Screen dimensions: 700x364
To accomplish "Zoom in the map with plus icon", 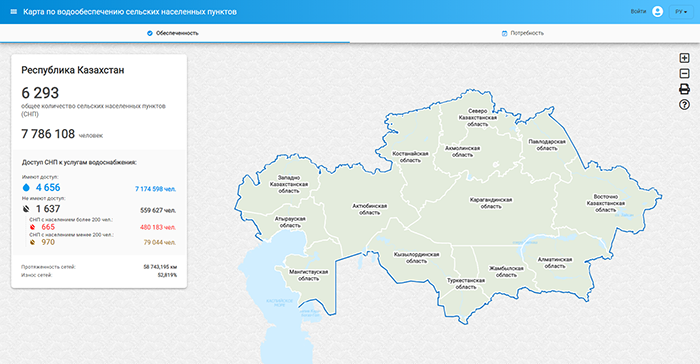I will tap(684, 58).
